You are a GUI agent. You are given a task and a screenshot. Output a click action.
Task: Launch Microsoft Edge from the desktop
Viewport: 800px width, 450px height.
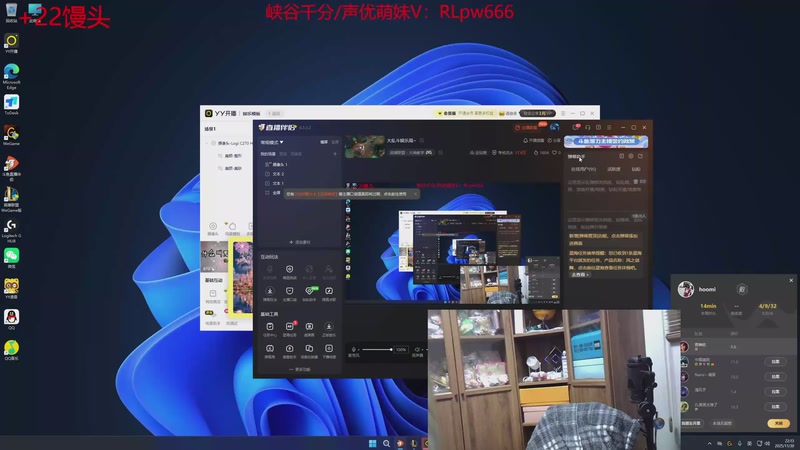click(11, 76)
